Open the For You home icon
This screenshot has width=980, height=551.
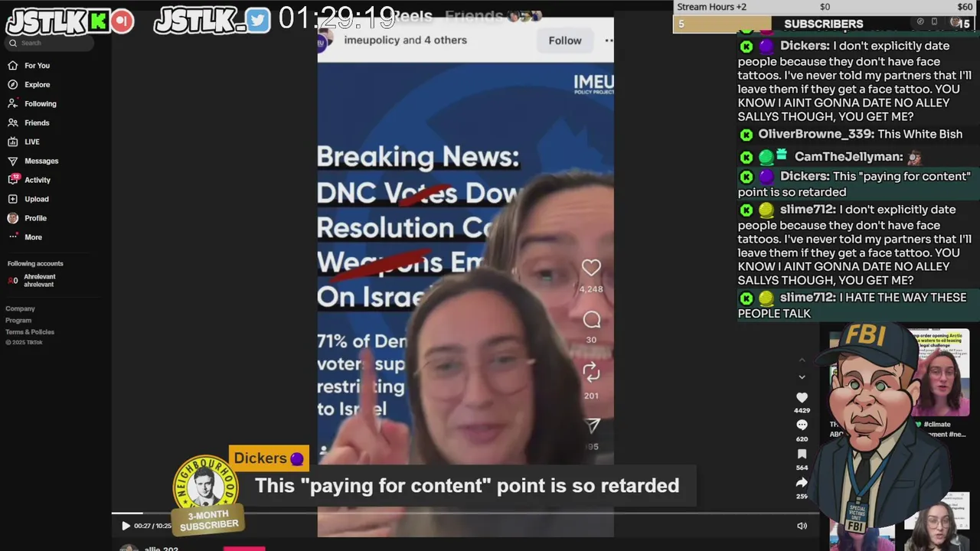pyautogui.click(x=12, y=66)
